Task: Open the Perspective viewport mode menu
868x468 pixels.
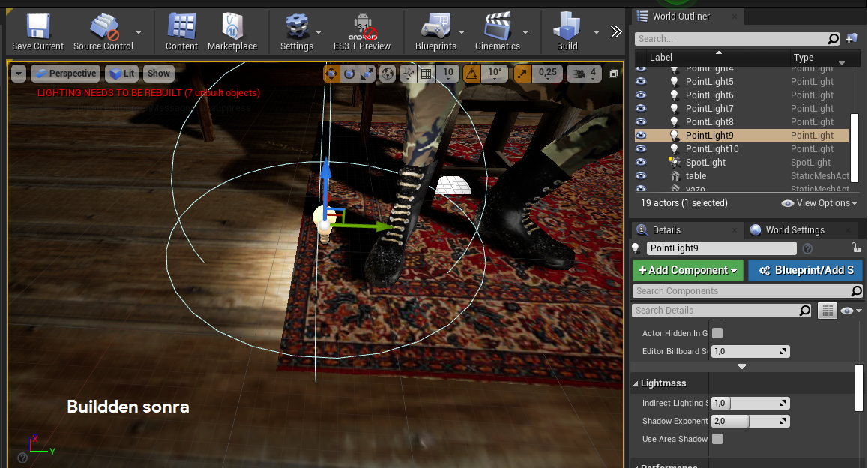Action: 65,73
